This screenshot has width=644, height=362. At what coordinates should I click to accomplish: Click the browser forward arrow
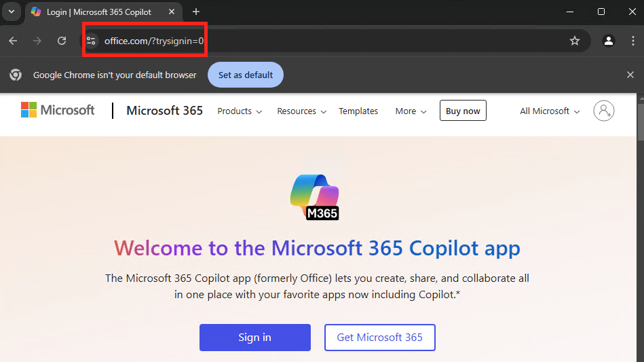point(37,41)
